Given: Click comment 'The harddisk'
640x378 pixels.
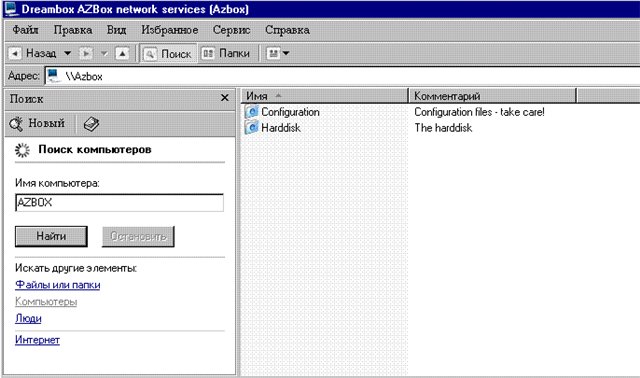Looking at the screenshot, I should 443,128.
